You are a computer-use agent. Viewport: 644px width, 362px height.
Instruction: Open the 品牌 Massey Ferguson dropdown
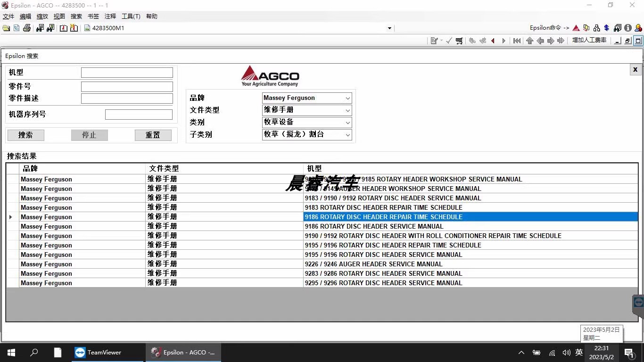point(348,98)
